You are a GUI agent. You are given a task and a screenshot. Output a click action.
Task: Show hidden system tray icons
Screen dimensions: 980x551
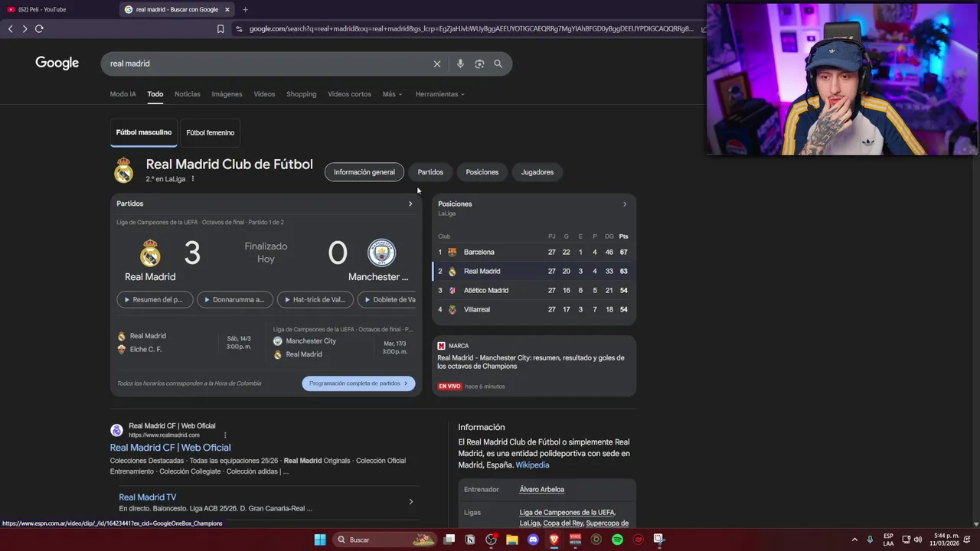[854, 540]
